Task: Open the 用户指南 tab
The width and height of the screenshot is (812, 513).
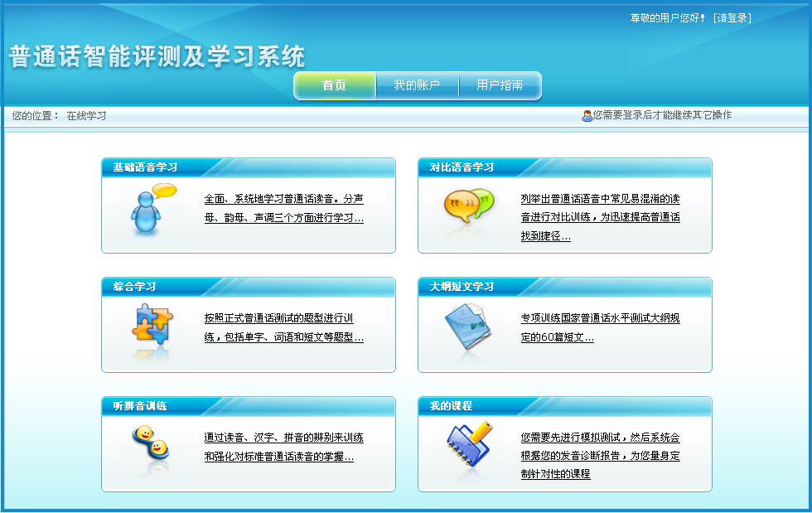Action: click(500, 85)
